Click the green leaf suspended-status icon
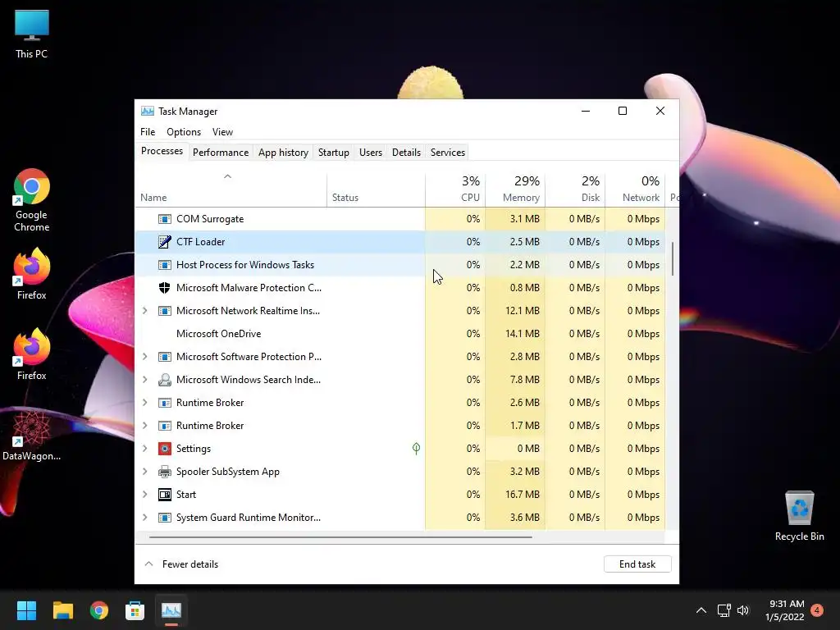 pyautogui.click(x=416, y=449)
